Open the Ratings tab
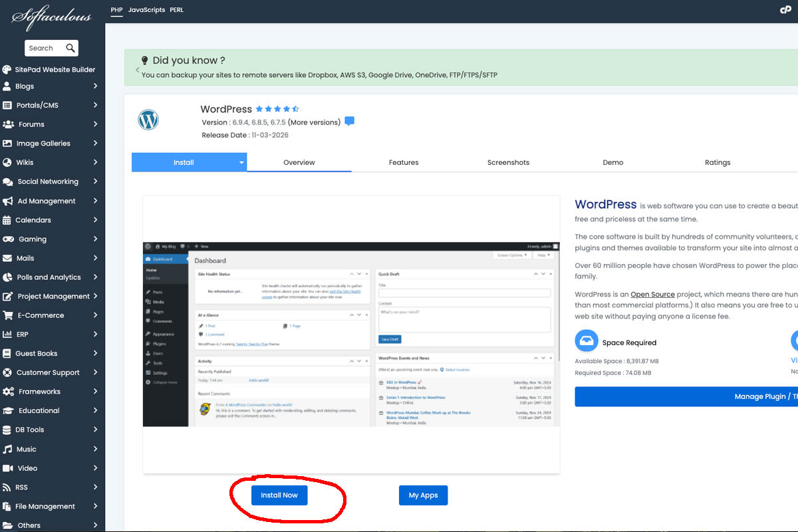Image resolution: width=798 pixels, height=532 pixels. tap(718, 162)
